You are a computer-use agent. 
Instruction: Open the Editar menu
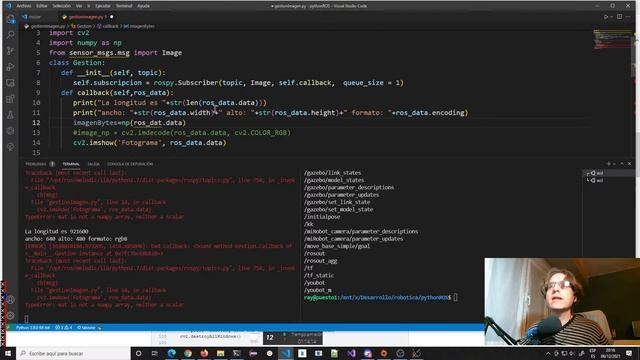point(42,6)
